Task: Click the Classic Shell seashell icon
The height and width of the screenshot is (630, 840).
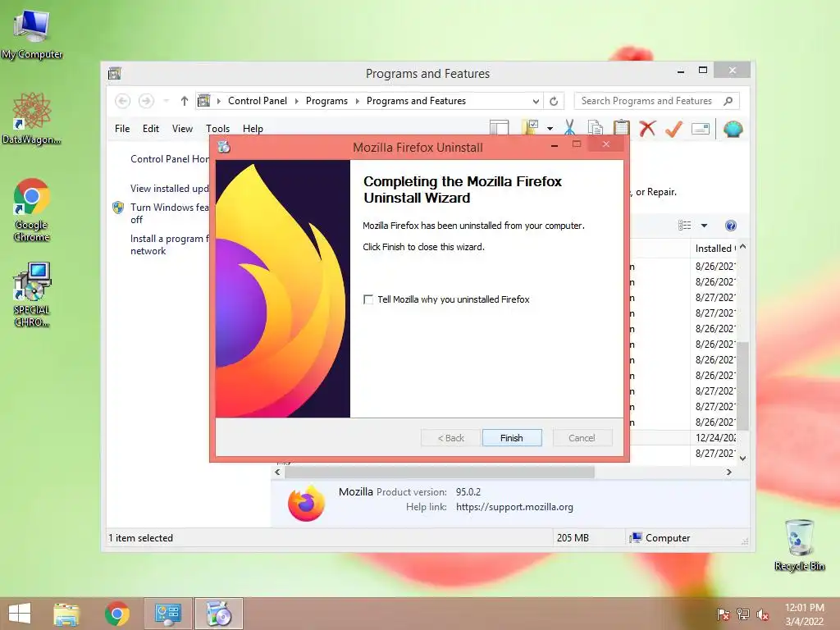Action: tap(733, 129)
